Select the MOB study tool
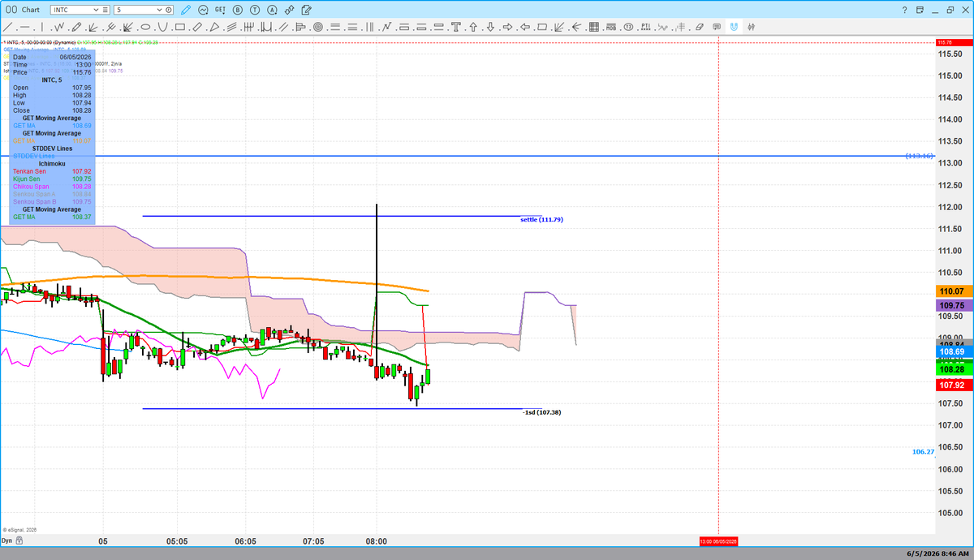This screenshot has width=974, height=560. [611, 27]
